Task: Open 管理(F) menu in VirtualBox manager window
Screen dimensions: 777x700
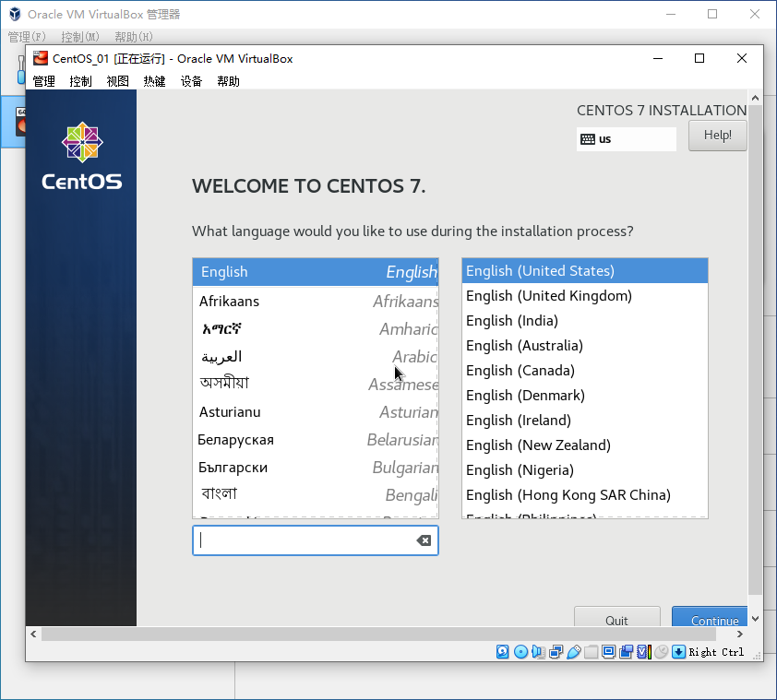Action: coord(28,37)
